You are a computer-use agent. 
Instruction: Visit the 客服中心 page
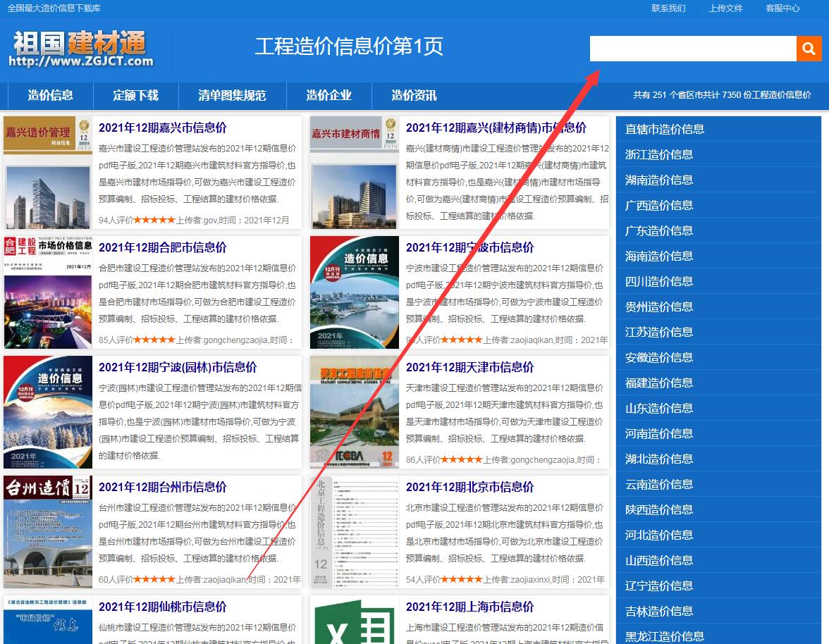[x=782, y=8]
